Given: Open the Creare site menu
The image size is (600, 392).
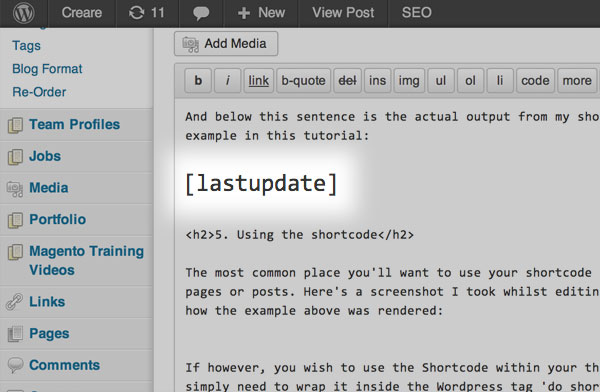Looking at the screenshot, I should 82,13.
